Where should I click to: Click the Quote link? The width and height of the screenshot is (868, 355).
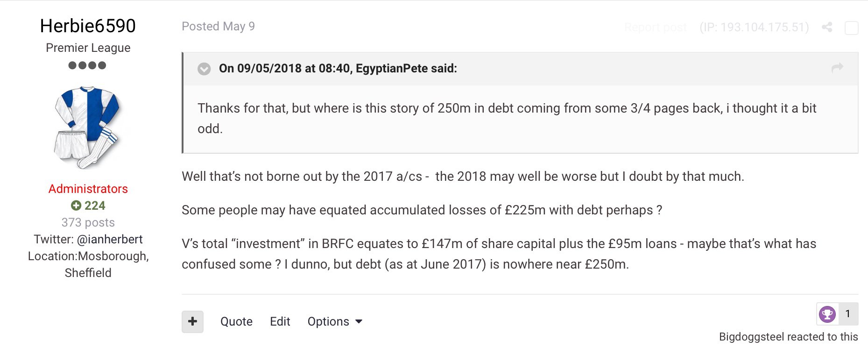[236, 321]
